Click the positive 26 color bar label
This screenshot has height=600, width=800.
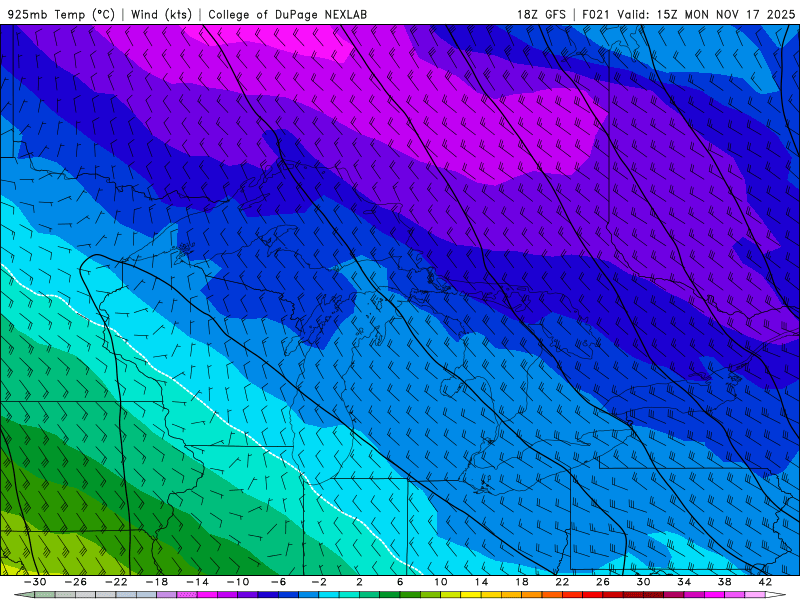(x=603, y=582)
